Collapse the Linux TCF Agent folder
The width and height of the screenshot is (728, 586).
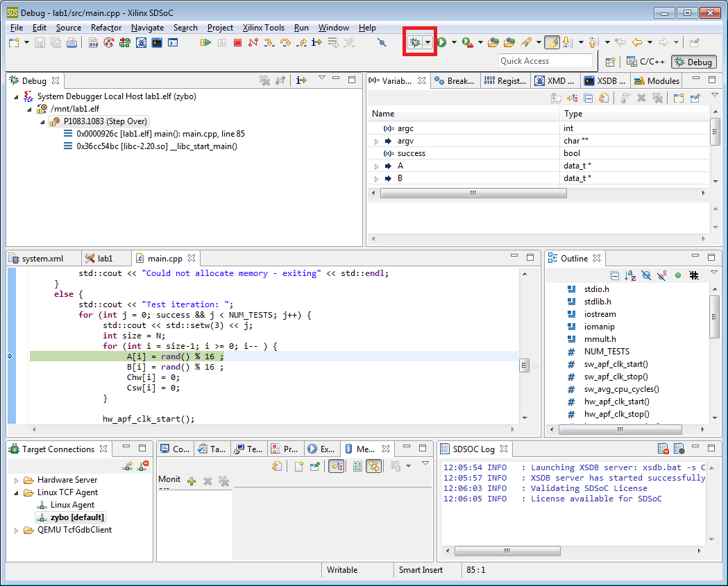tap(16, 493)
